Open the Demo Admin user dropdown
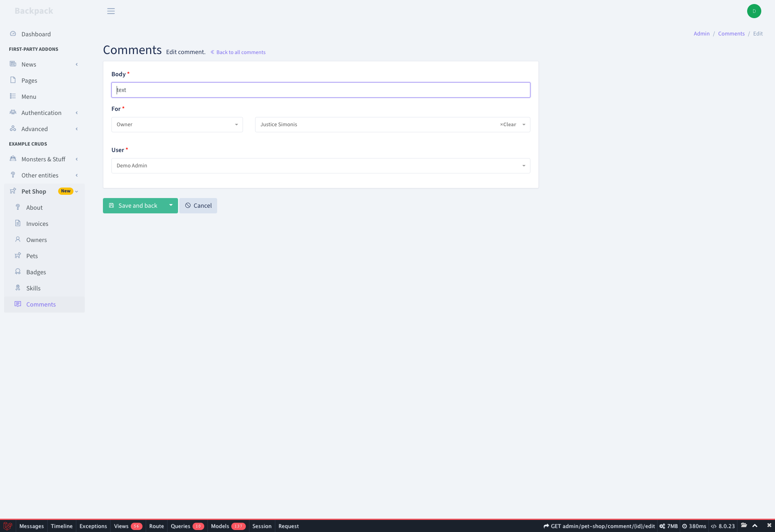The width and height of the screenshot is (775, 532). tap(320, 165)
